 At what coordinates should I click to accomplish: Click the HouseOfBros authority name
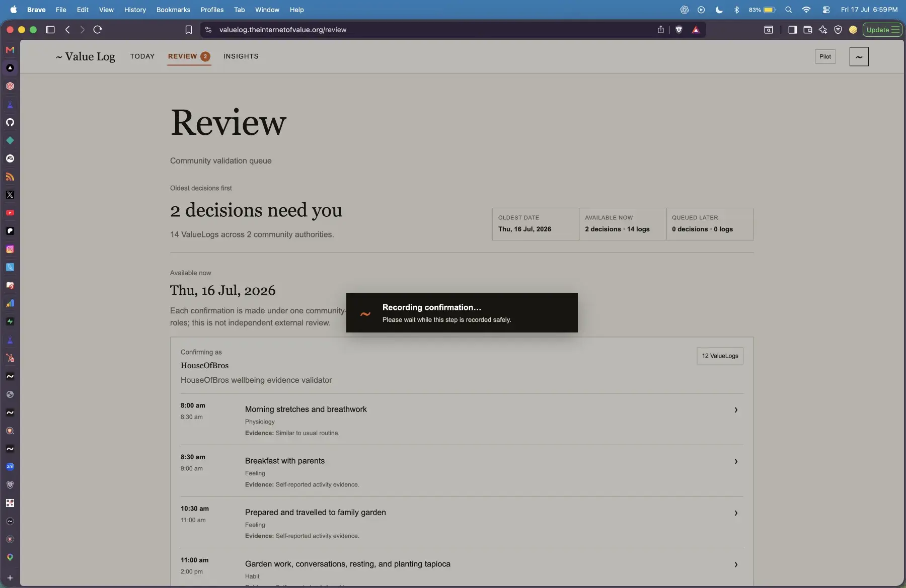[204, 366]
